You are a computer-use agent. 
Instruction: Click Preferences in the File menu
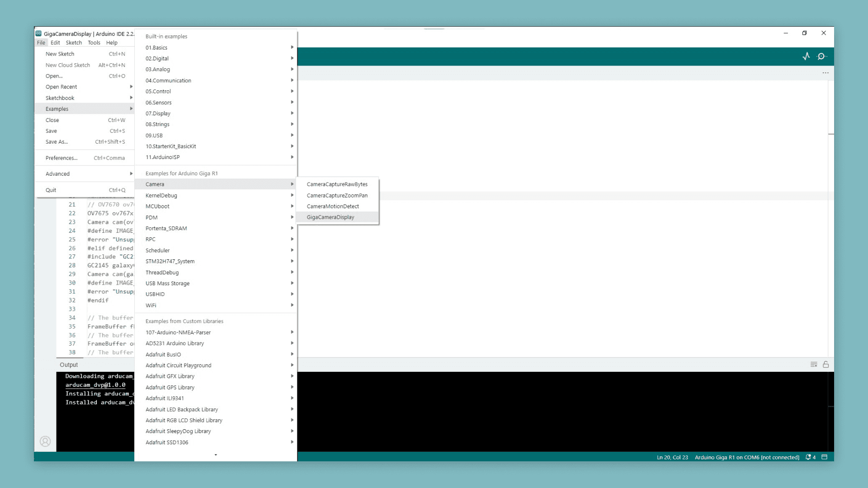(61, 158)
